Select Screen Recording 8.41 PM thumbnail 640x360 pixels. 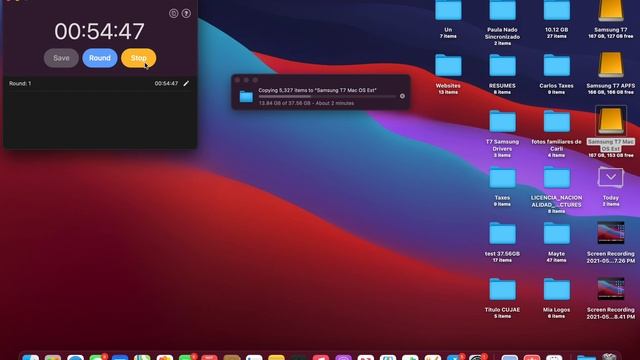click(x=611, y=289)
